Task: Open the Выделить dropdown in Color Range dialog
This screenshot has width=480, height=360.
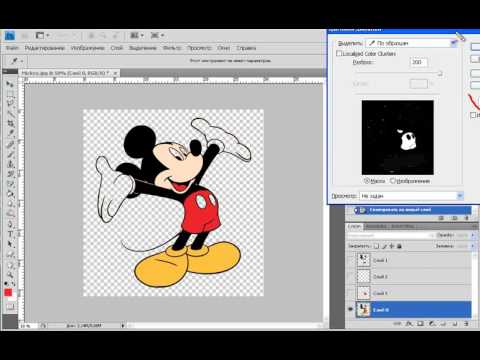Action: [412, 43]
